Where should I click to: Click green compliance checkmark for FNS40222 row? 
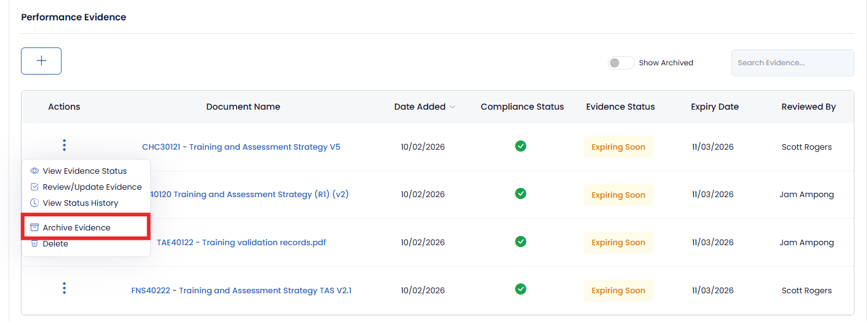point(520,289)
